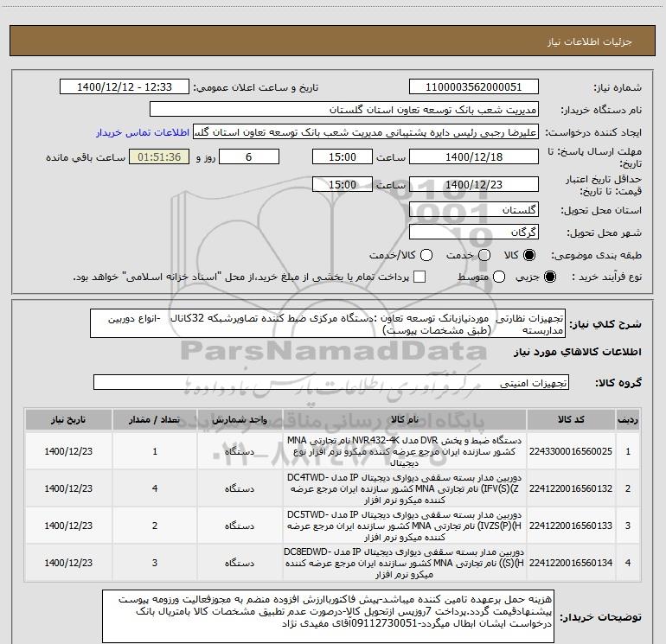The width and height of the screenshot is (666, 644).
Task: Click the deadline hour field beside 1400/12/18
Action: (x=343, y=156)
